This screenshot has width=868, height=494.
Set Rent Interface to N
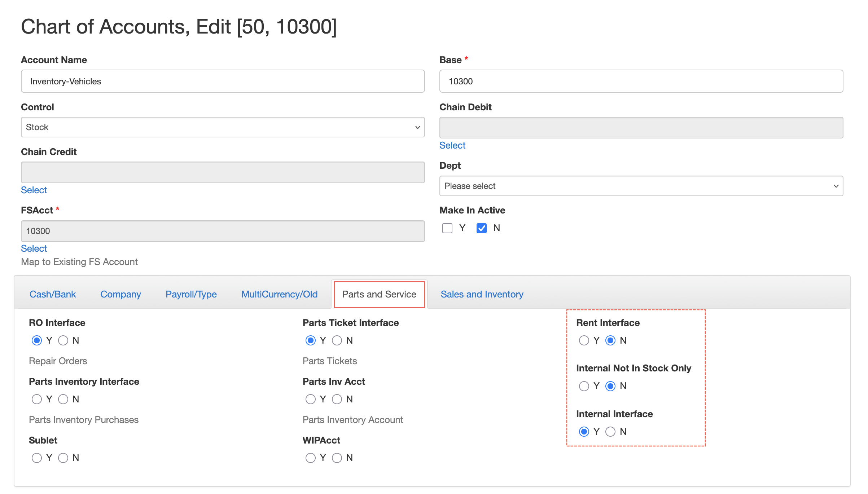(610, 340)
